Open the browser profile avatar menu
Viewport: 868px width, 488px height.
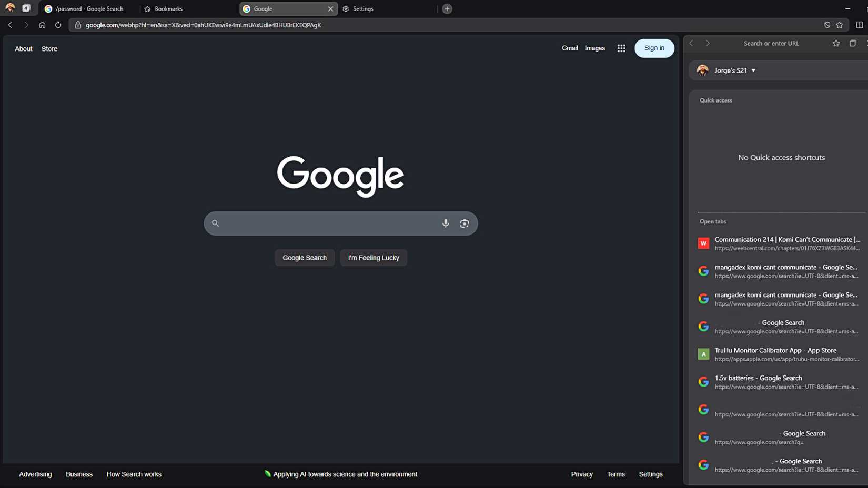click(x=10, y=8)
